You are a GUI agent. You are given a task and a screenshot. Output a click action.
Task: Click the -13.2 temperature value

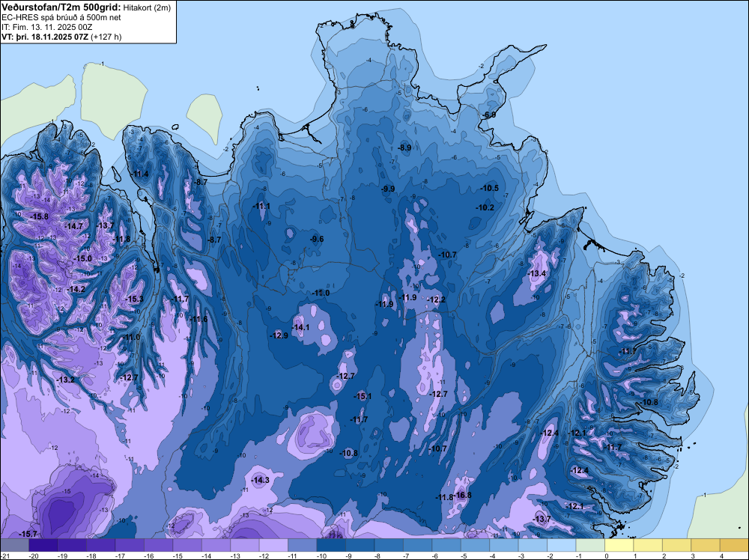(65, 380)
